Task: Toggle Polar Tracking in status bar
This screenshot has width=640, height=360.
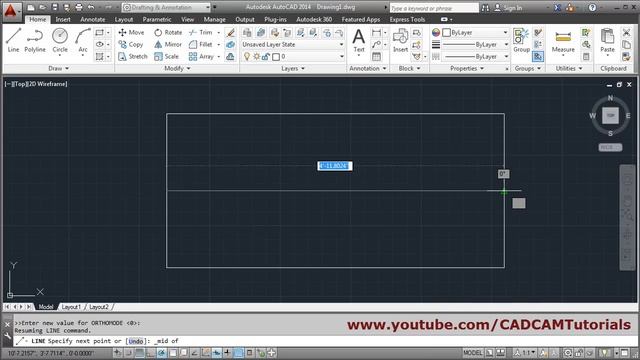Action: tap(162, 353)
